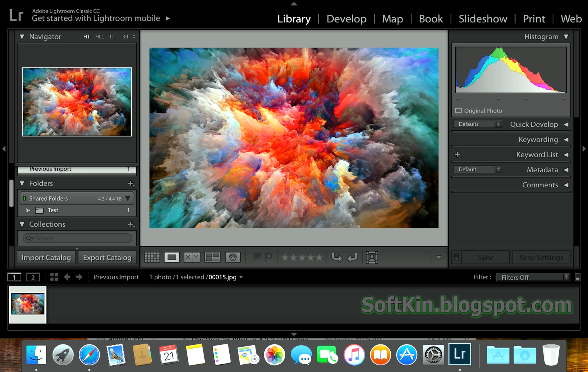This screenshot has height=372, width=588.
Task: Add a new folder with Folders plus icon
Action: tap(131, 183)
